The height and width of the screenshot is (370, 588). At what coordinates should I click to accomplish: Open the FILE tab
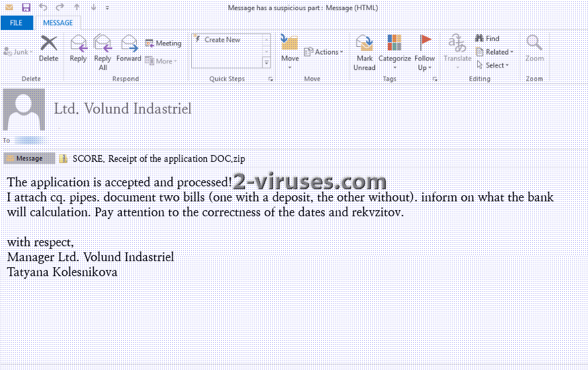16,23
